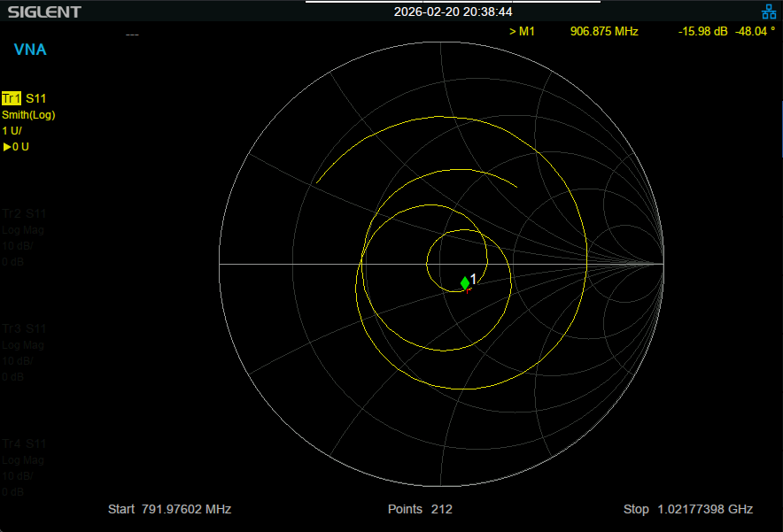
Task: Click the -15.98 dB marker value
Action: coord(702,32)
